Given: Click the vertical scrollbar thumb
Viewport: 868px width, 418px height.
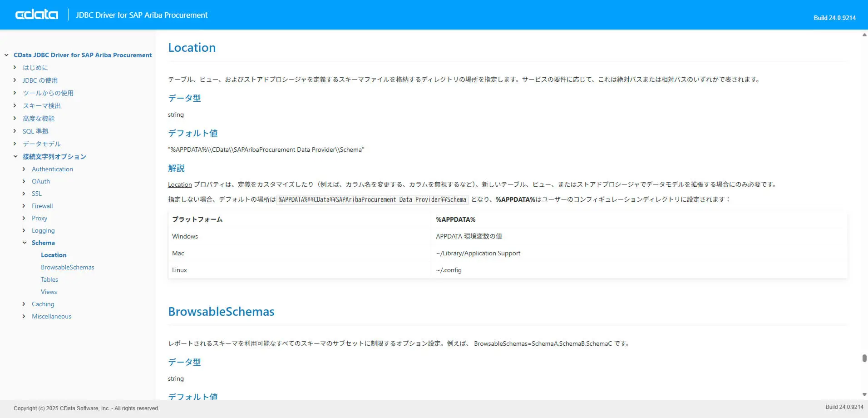Looking at the screenshot, I should click(x=864, y=358).
